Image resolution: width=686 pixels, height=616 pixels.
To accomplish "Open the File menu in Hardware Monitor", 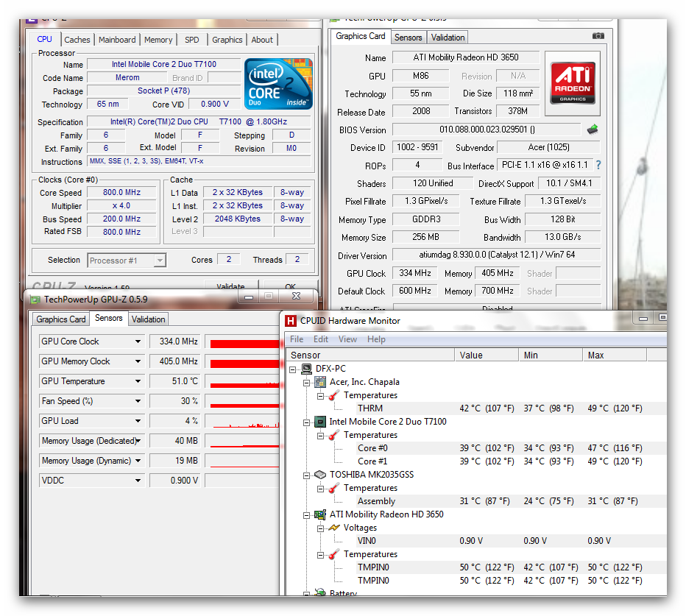I will click(297, 339).
